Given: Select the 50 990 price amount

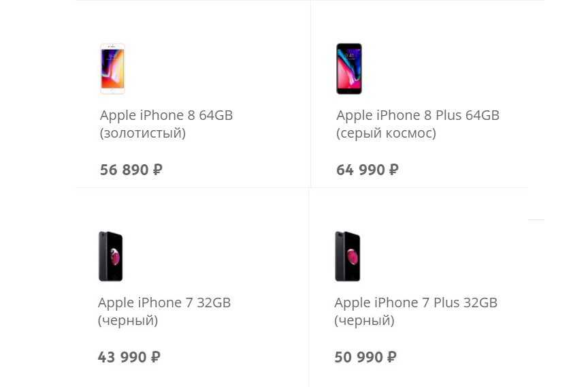Looking at the screenshot, I should pos(359,356).
